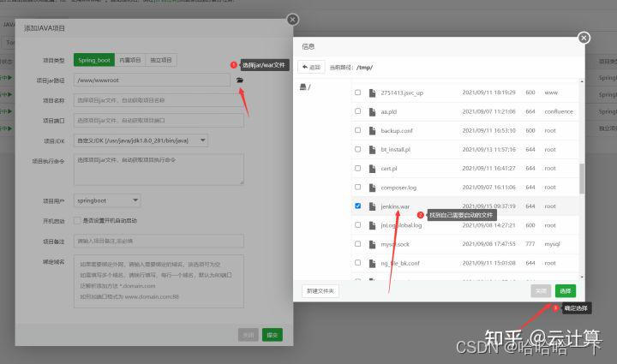Click the 新建文件夹 new folder button
The height and width of the screenshot is (364, 617).
click(x=320, y=291)
